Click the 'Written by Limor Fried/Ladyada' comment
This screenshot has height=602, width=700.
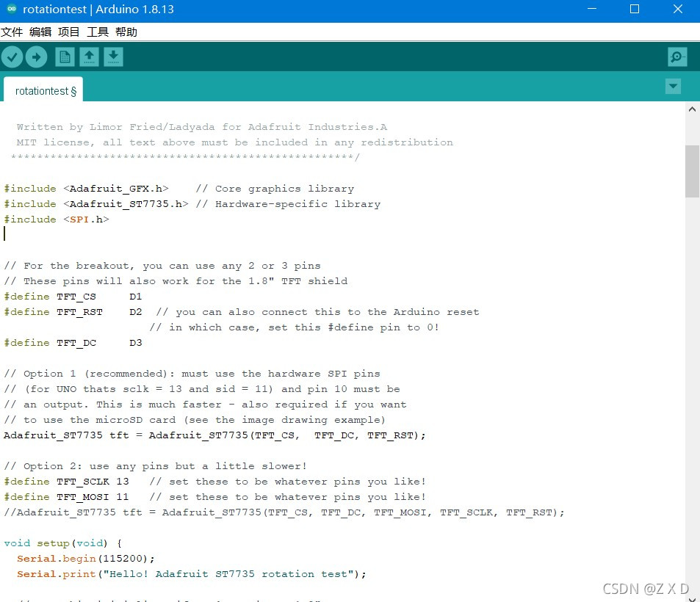(202, 127)
